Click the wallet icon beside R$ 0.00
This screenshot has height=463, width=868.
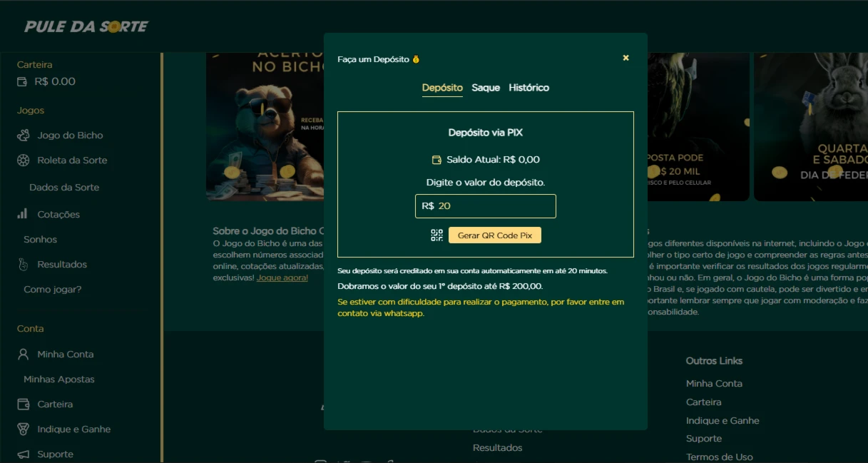(x=22, y=81)
